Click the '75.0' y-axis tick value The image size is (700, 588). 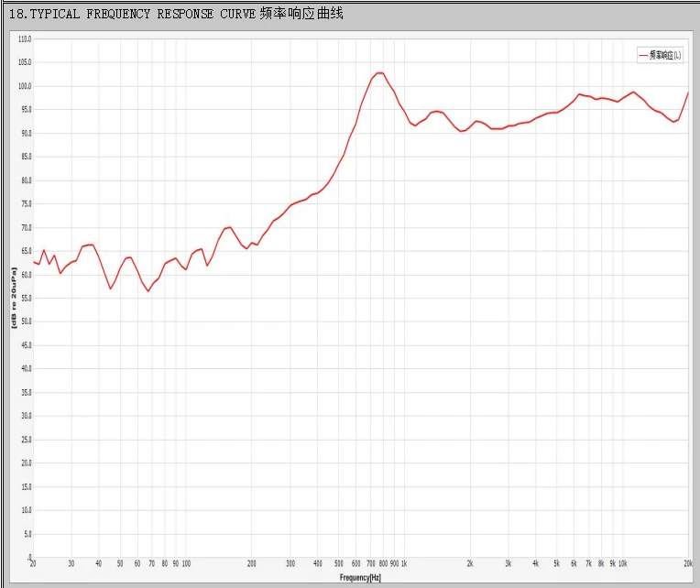click(27, 204)
